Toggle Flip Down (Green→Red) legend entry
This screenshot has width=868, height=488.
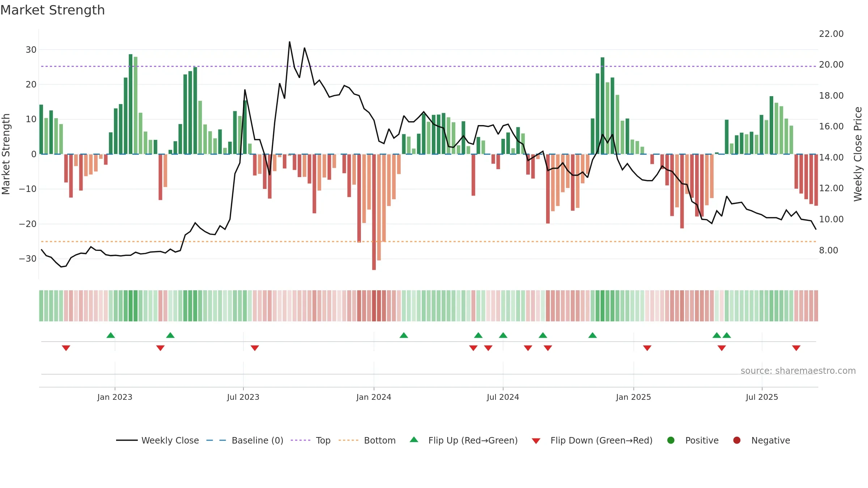click(x=592, y=440)
